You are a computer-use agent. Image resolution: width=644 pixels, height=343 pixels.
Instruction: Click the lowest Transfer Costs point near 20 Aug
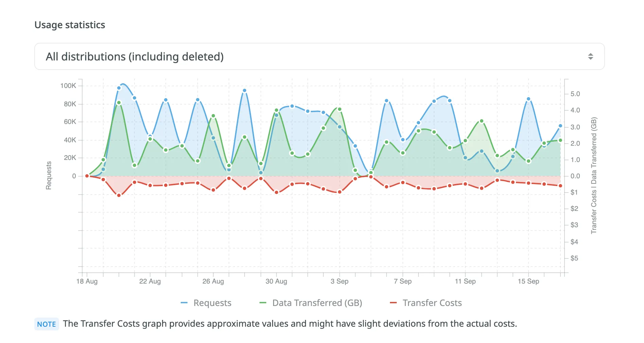pos(119,195)
